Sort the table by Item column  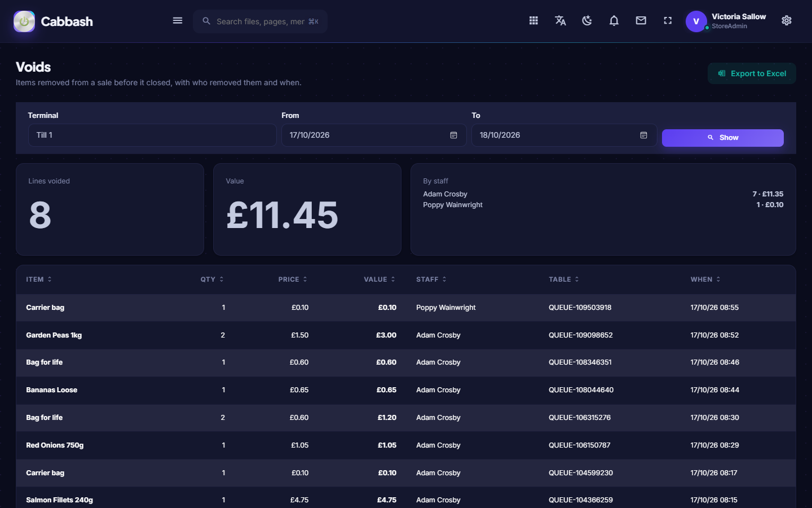tap(39, 279)
